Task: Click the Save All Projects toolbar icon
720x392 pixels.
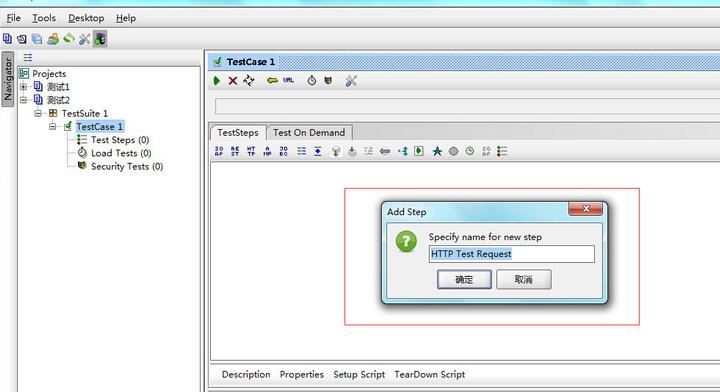Action: click(x=37, y=39)
